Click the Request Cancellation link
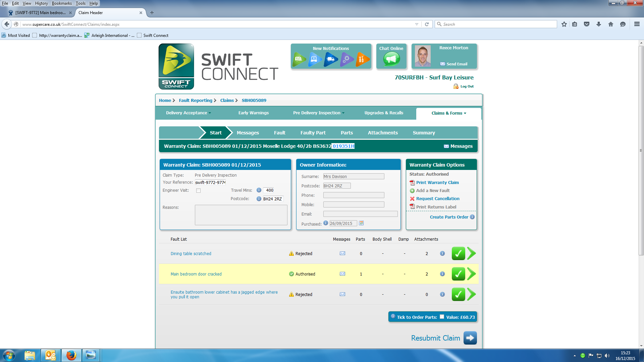Image resolution: width=644 pixels, height=362 pixels. (437, 199)
